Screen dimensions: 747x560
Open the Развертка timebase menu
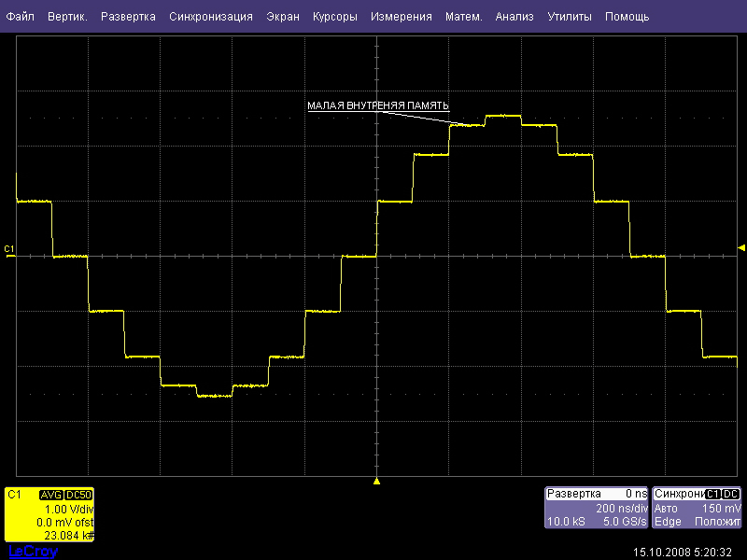pyautogui.click(x=129, y=17)
